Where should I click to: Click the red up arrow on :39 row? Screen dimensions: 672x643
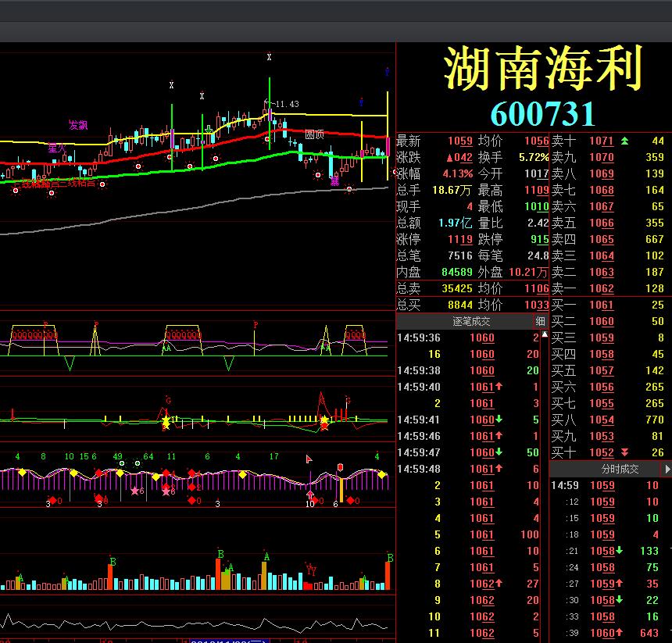(620, 632)
